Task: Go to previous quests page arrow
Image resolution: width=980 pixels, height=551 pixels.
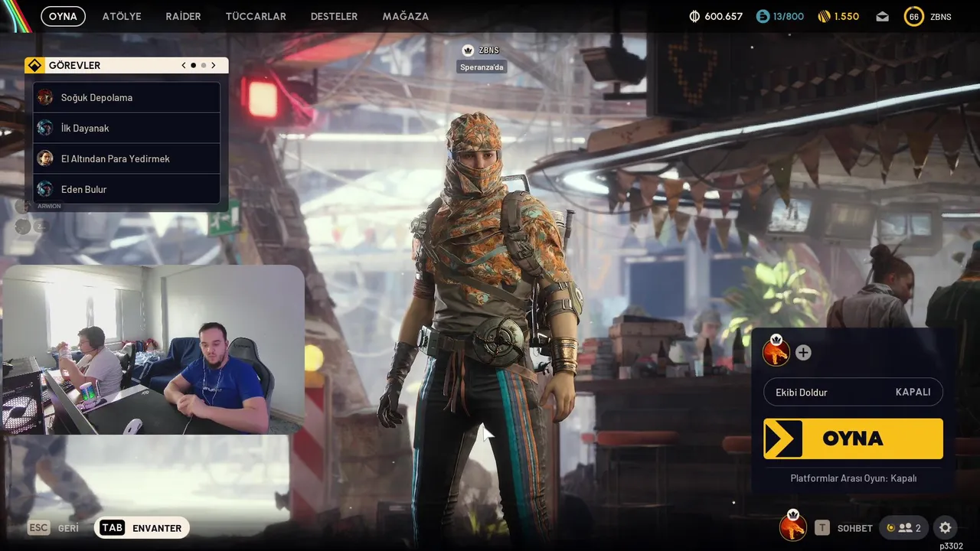Action: click(184, 66)
